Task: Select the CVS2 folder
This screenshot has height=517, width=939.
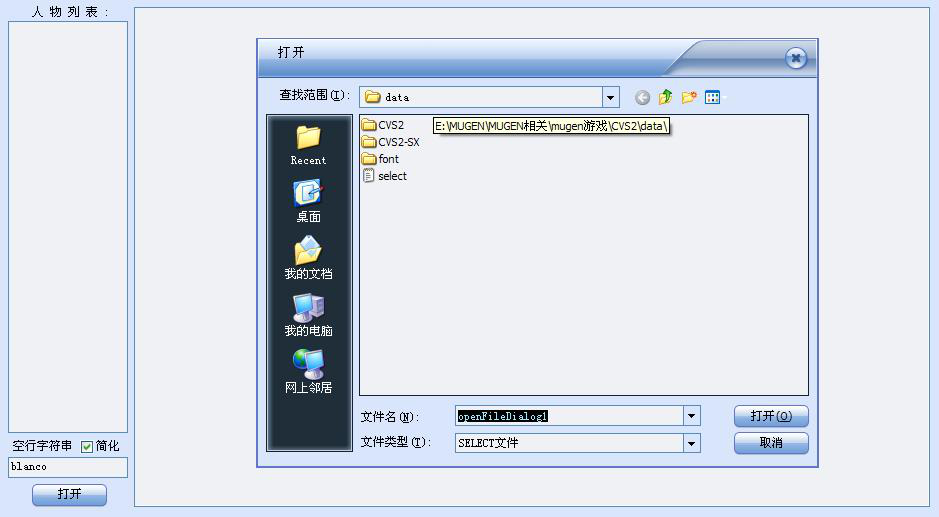Action: pos(383,125)
